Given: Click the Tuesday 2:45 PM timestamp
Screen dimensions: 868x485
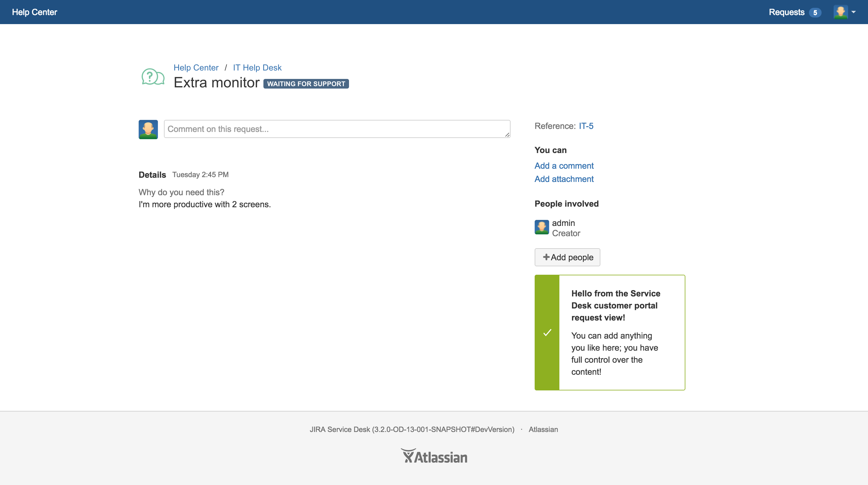Looking at the screenshot, I should point(200,174).
